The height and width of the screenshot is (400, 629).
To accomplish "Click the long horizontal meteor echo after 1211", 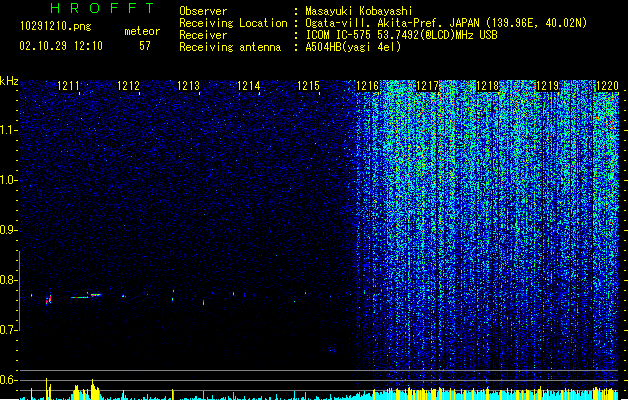I will tap(79, 297).
